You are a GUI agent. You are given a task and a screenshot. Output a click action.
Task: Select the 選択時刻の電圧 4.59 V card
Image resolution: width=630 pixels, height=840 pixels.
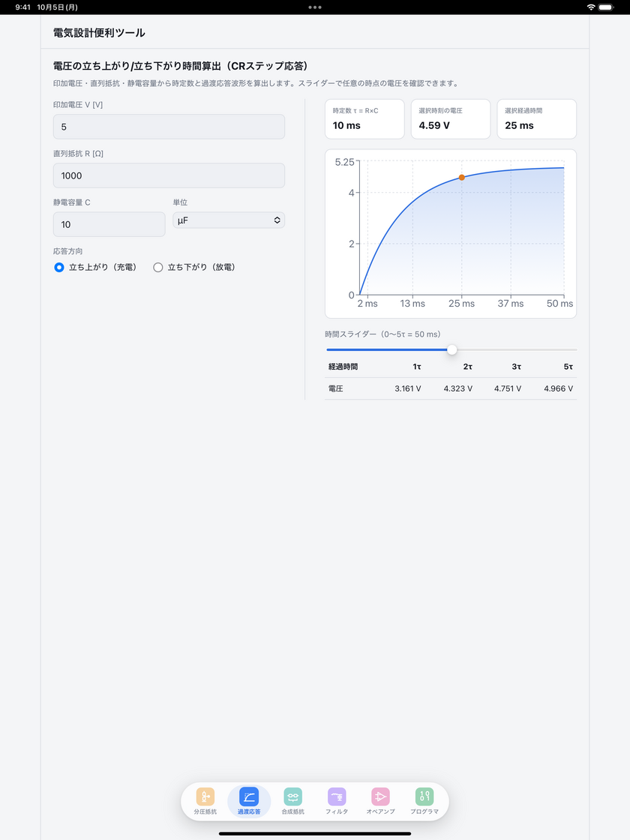tap(451, 119)
